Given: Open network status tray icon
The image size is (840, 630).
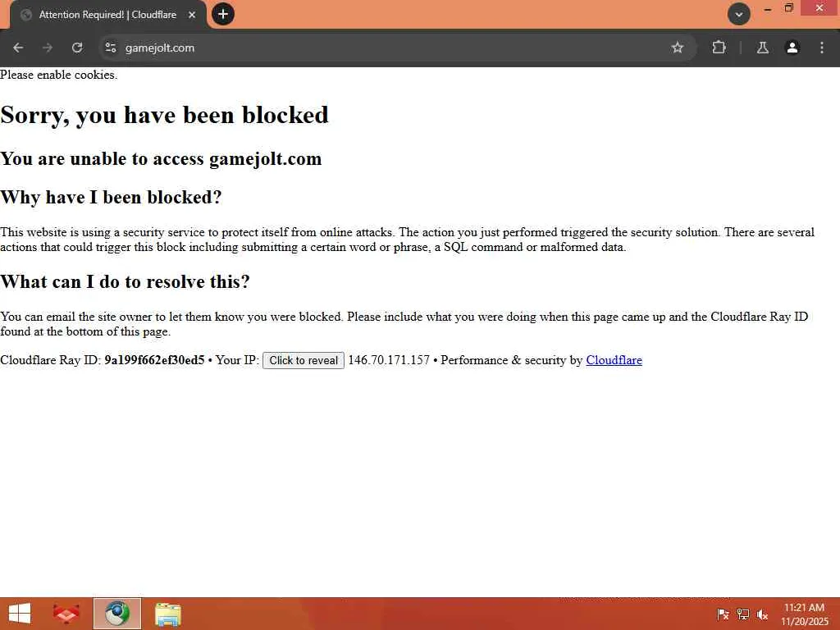Looking at the screenshot, I should (x=743, y=614).
